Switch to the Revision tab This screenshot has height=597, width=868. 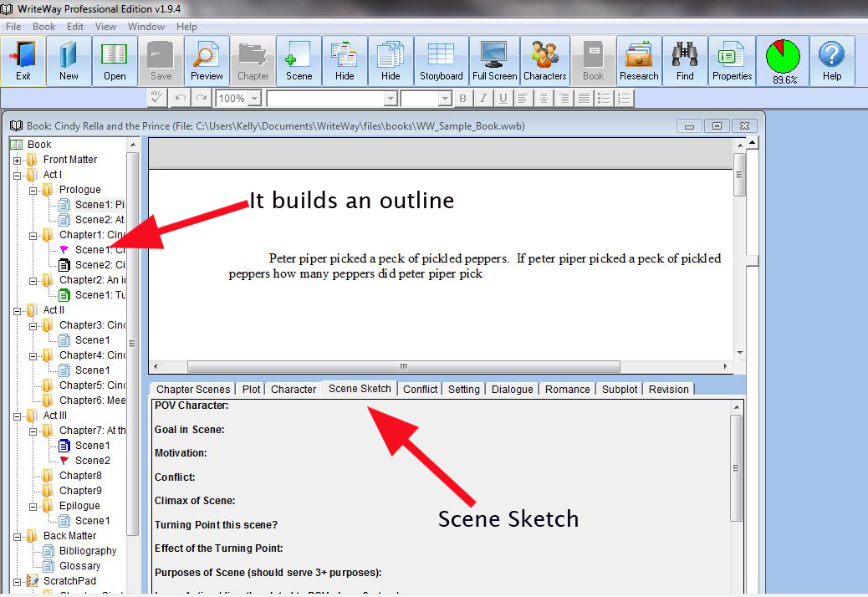click(669, 389)
